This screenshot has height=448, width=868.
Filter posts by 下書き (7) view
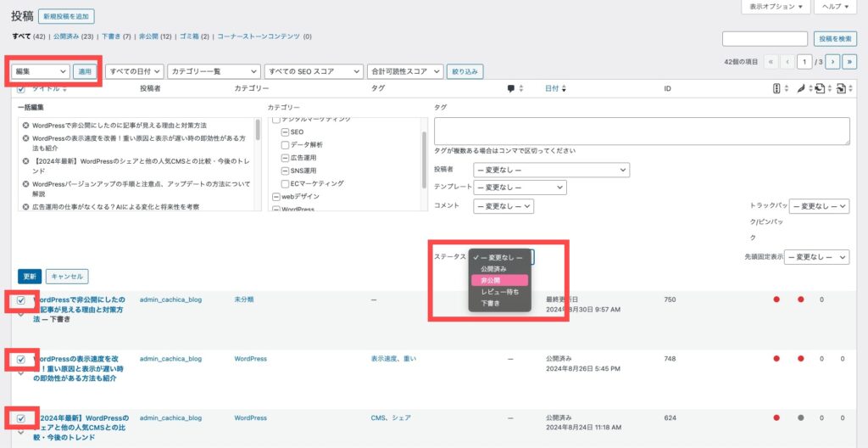tap(116, 36)
